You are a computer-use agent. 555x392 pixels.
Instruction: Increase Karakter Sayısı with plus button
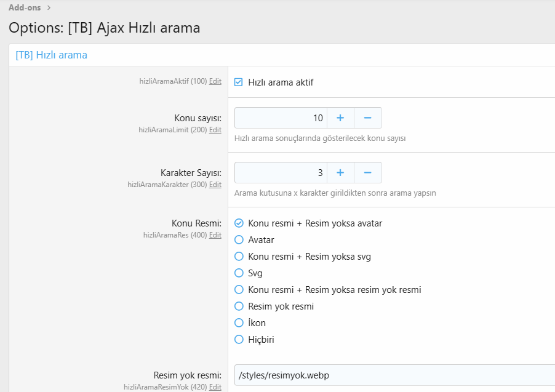point(340,172)
